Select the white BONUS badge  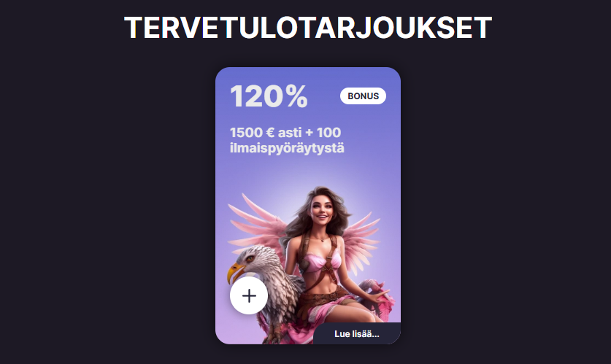click(364, 96)
